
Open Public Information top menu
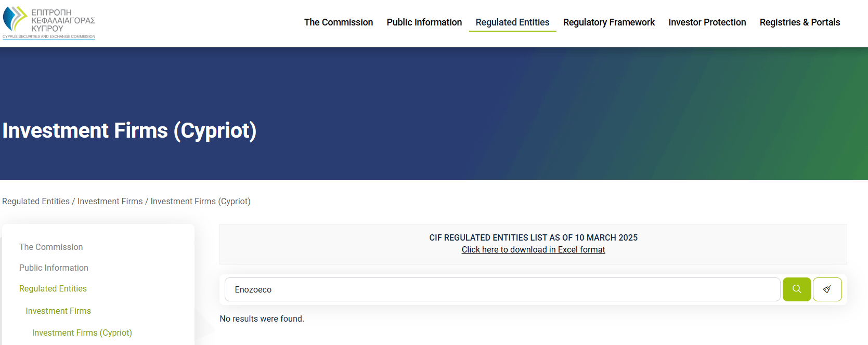(x=424, y=22)
